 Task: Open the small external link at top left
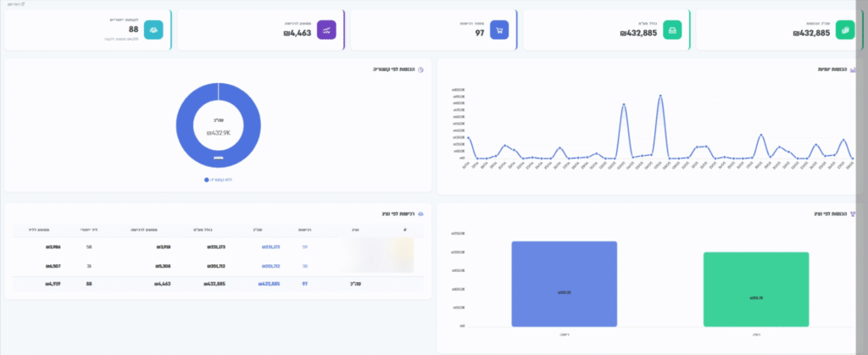[x=16, y=4]
